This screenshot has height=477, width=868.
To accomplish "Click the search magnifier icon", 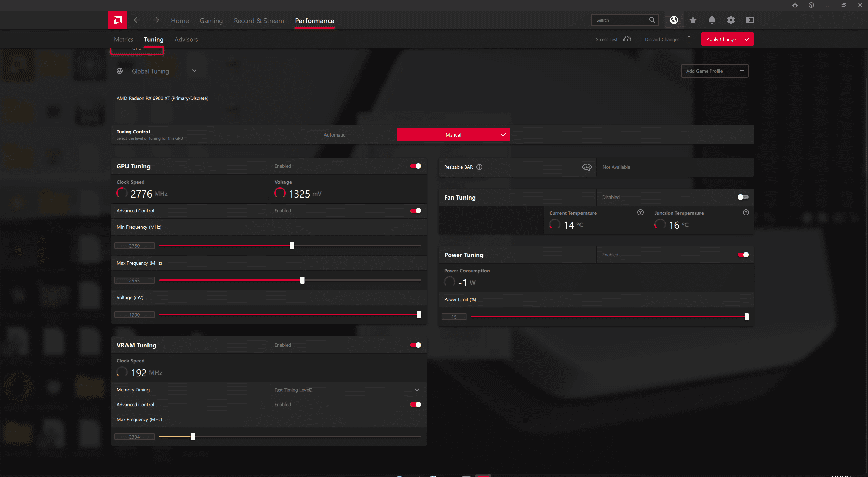I will click(652, 20).
